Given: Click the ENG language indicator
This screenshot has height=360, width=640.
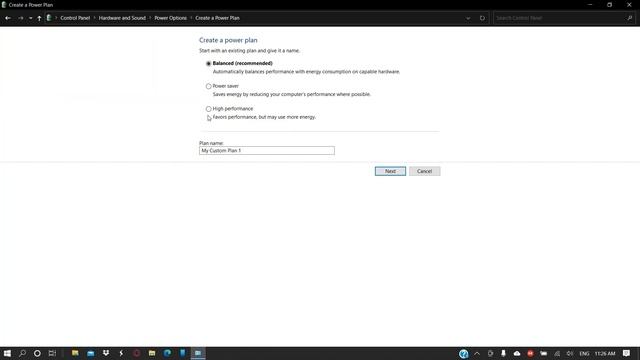Looking at the screenshot, I should coord(584,353).
